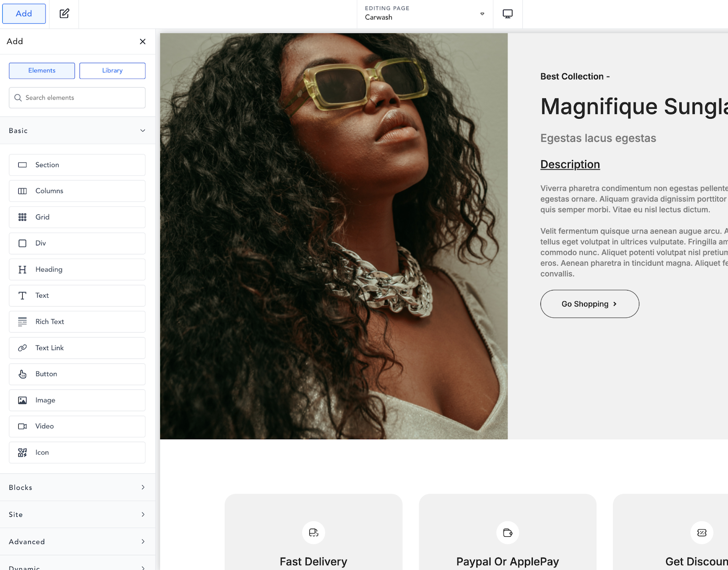Insert an Image element

77,400
